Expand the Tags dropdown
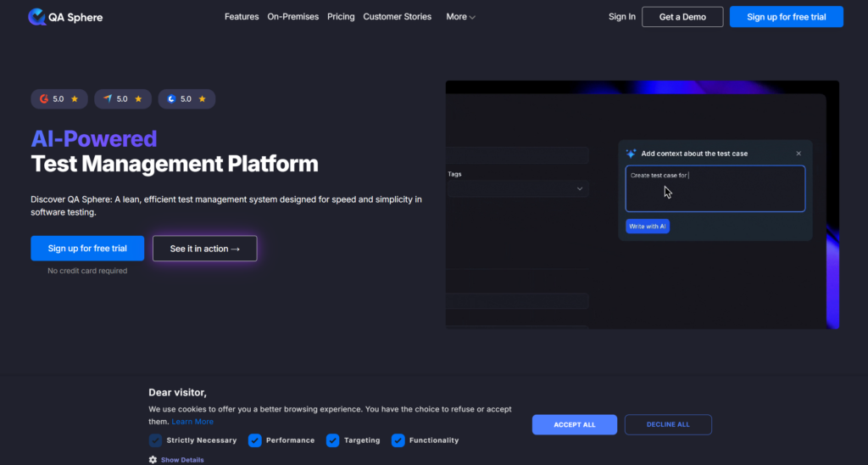Screen dimensions: 868x465 (518, 188)
